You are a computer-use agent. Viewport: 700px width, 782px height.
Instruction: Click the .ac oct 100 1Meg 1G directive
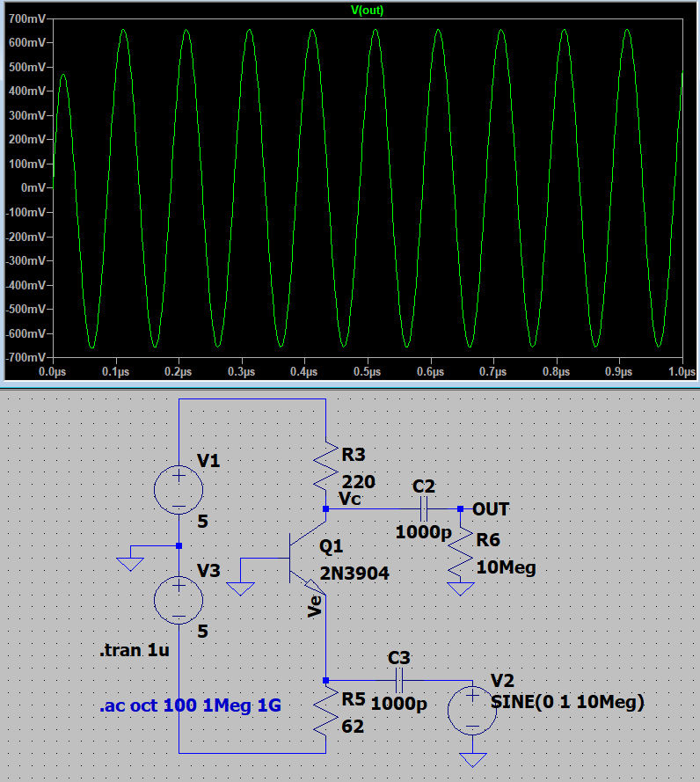point(190,705)
